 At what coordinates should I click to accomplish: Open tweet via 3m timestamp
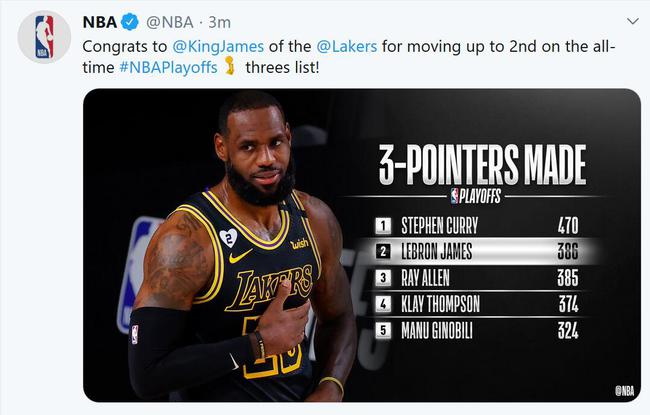tap(219, 21)
